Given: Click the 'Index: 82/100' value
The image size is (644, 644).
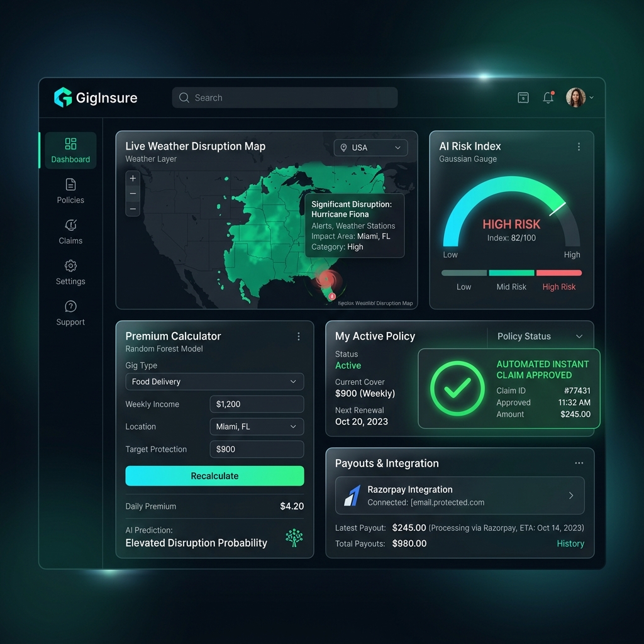Looking at the screenshot, I should (511, 238).
